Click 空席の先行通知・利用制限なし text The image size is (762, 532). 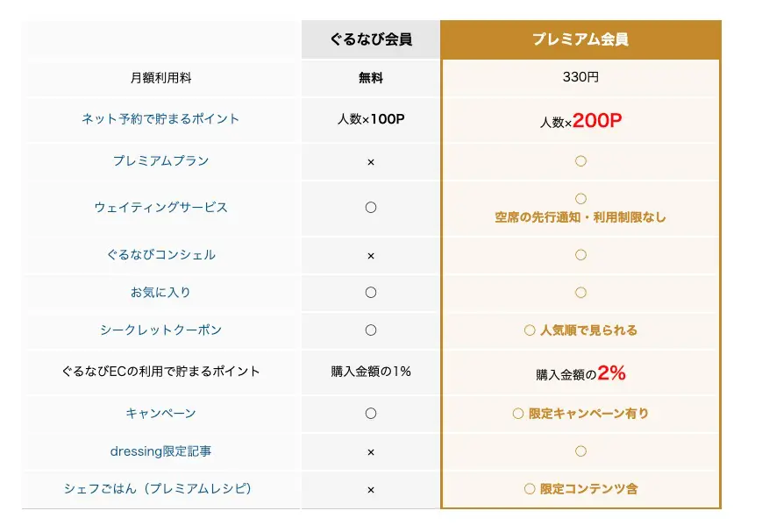click(x=580, y=217)
